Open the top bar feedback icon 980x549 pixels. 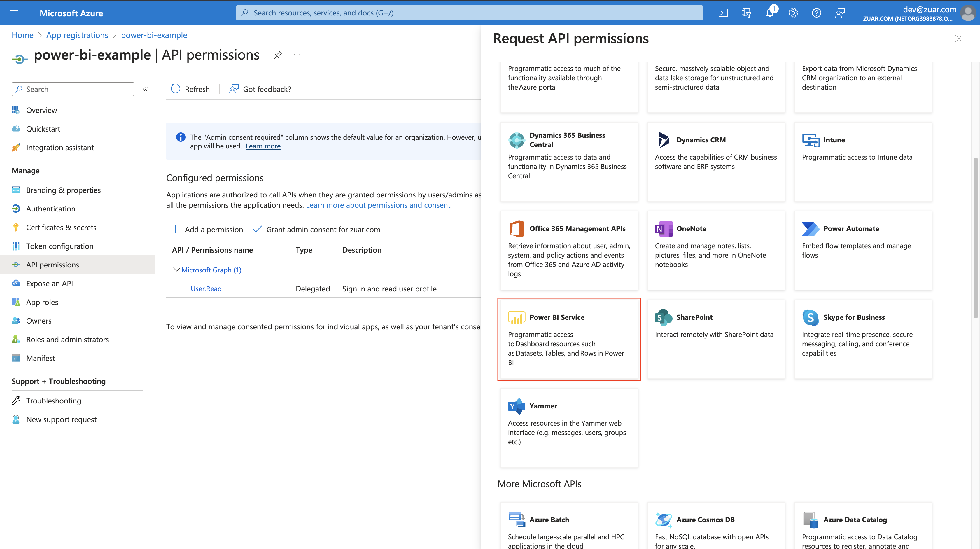pos(840,13)
